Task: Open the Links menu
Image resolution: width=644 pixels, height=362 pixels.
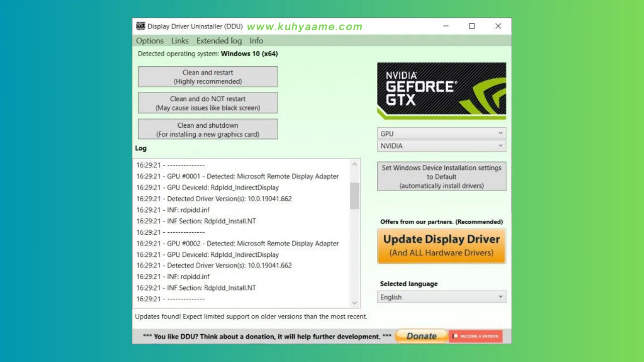Action: click(x=180, y=41)
